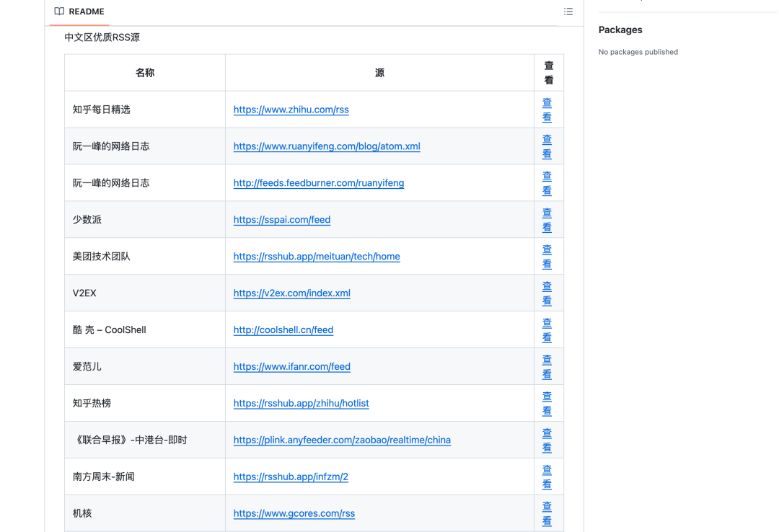
Task: Click the README book icon
Action: [x=59, y=12]
